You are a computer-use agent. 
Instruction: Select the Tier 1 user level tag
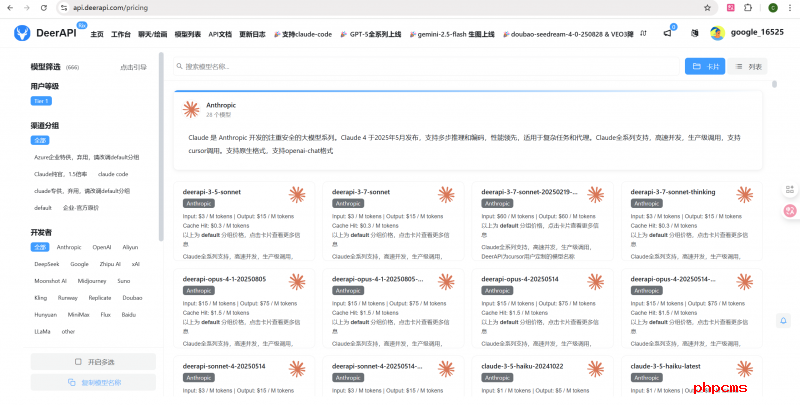(41, 101)
